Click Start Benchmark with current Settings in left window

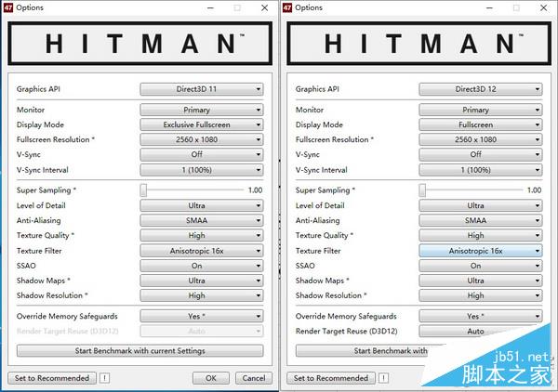coord(139,351)
